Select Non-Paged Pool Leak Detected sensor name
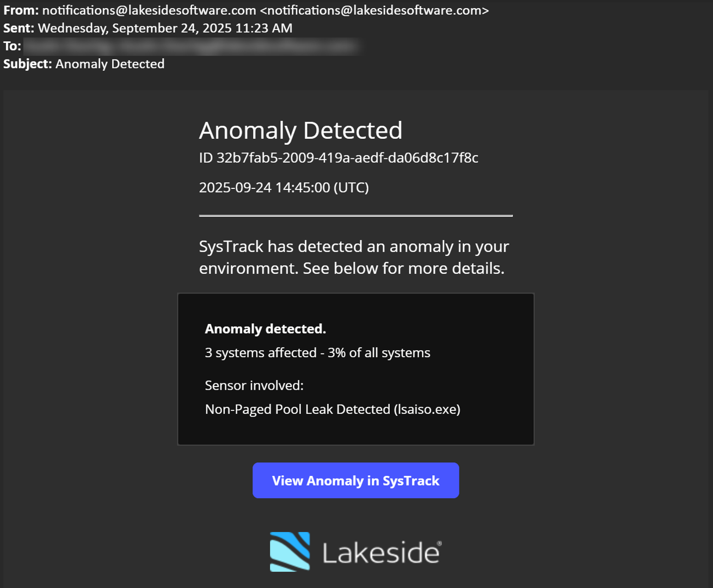 click(x=297, y=409)
